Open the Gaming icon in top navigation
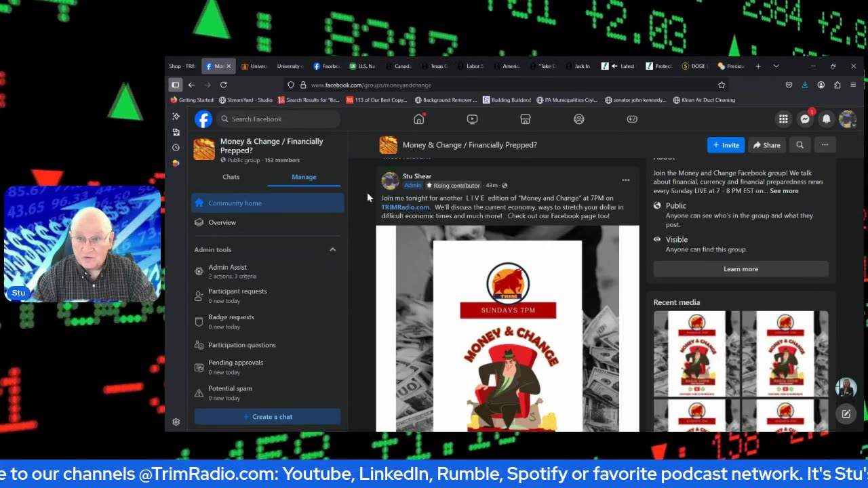Screen dimensions: 868x488 click(x=632, y=119)
